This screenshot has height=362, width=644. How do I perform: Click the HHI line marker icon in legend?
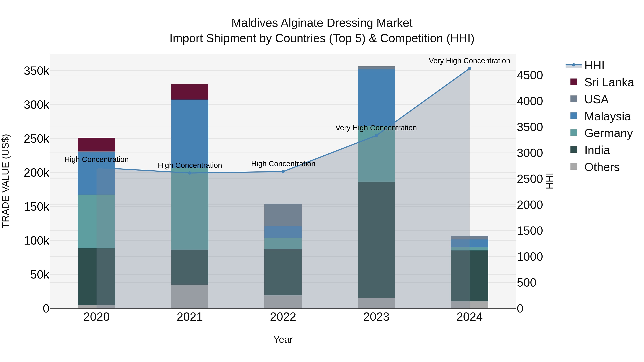coord(574,65)
